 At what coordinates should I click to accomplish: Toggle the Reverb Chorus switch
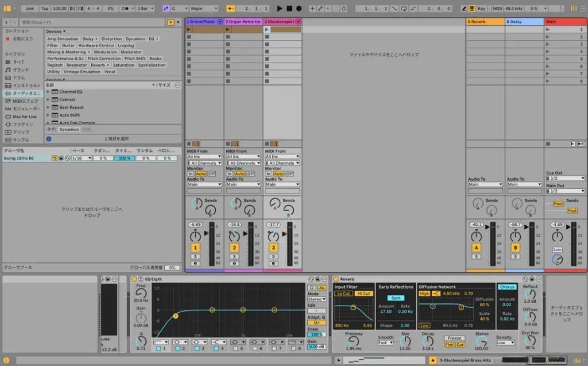507,287
